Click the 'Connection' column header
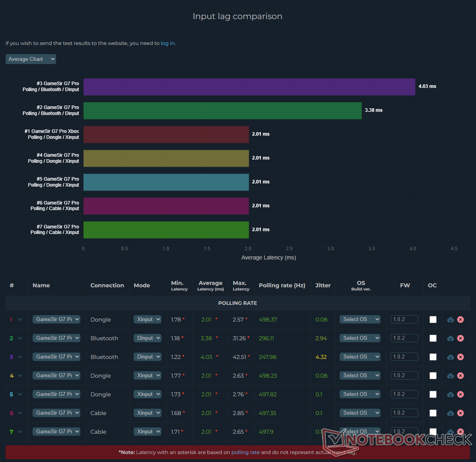The image size is (476, 462). pyautogui.click(x=107, y=285)
